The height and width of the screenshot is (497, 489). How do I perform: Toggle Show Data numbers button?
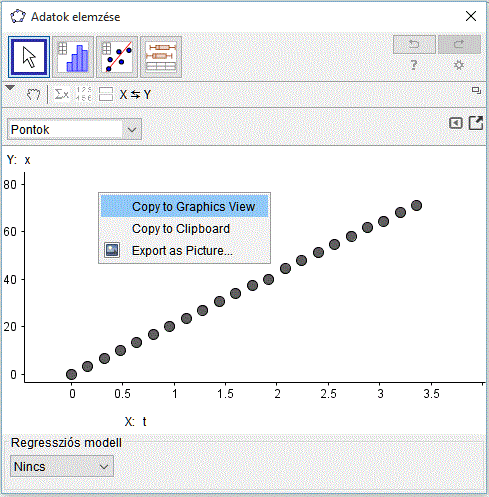84,95
